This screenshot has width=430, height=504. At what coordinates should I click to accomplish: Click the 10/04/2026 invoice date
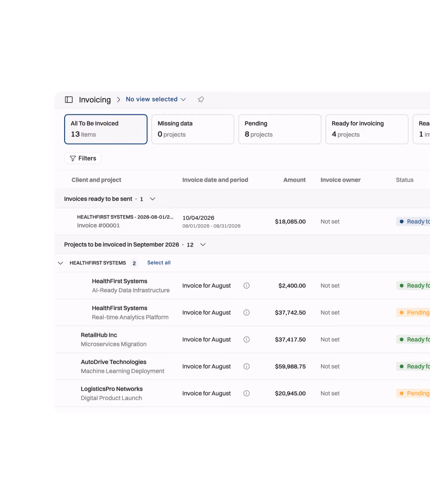[198, 218]
